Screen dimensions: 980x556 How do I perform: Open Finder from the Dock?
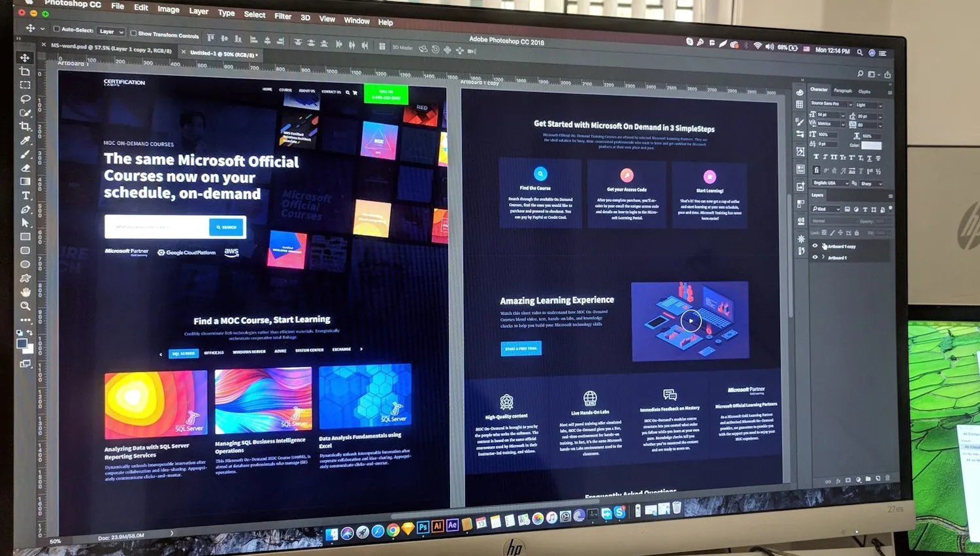coord(333,534)
